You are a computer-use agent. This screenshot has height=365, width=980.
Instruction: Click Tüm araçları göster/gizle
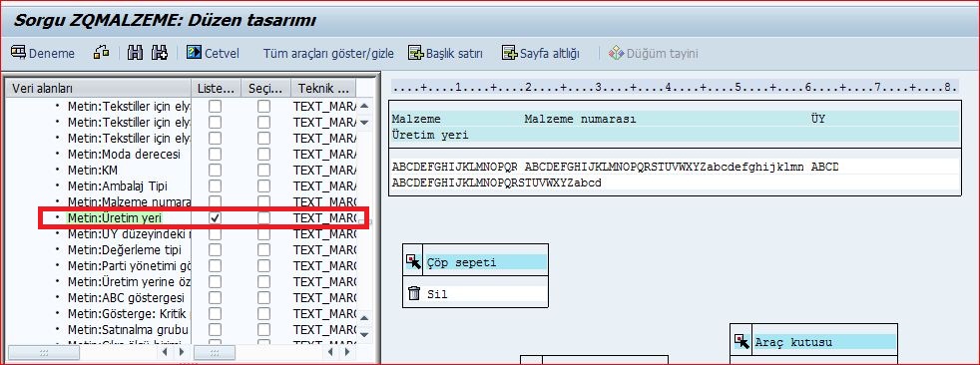click(328, 53)
